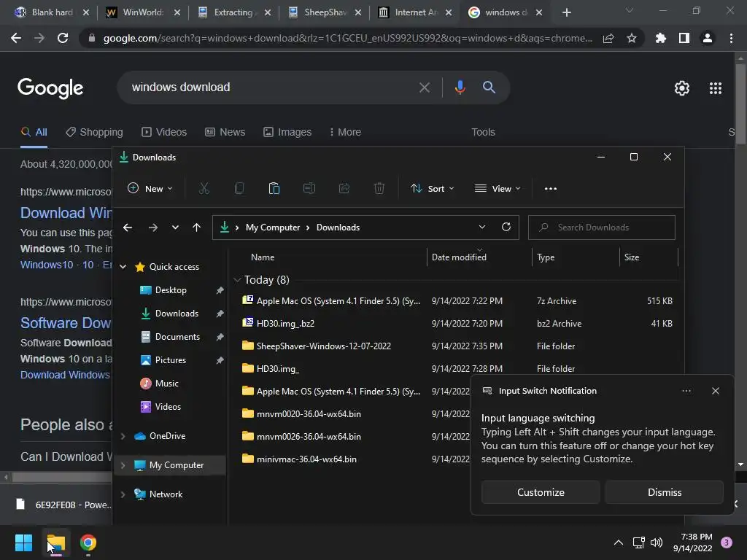Open the Google More results menu
Viewport: 747px width, 560px height.
click(x=345, y=132)
